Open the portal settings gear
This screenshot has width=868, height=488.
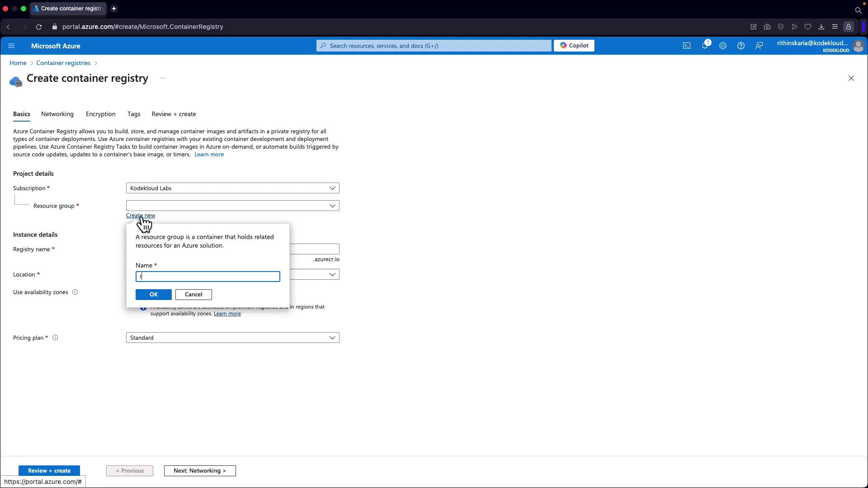pos(722,46)
